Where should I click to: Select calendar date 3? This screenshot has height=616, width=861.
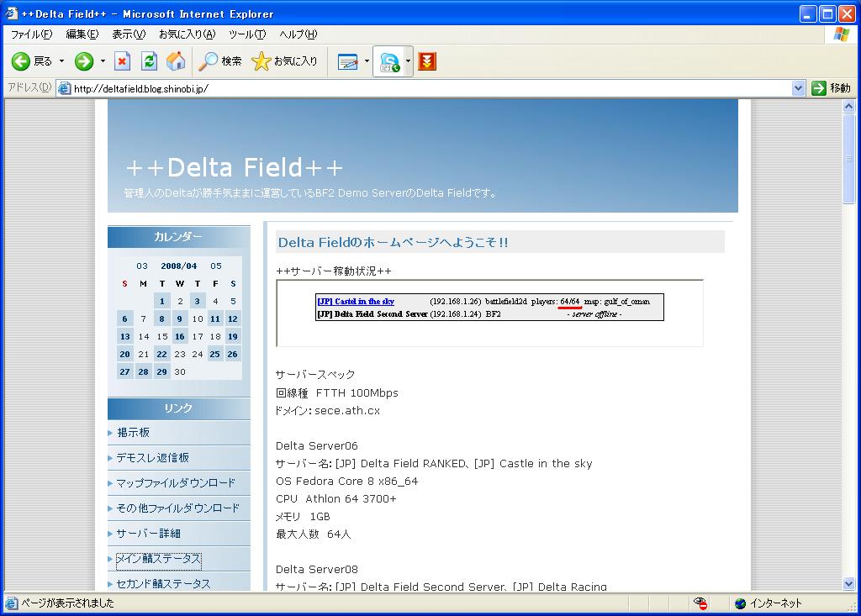[197, 301]
